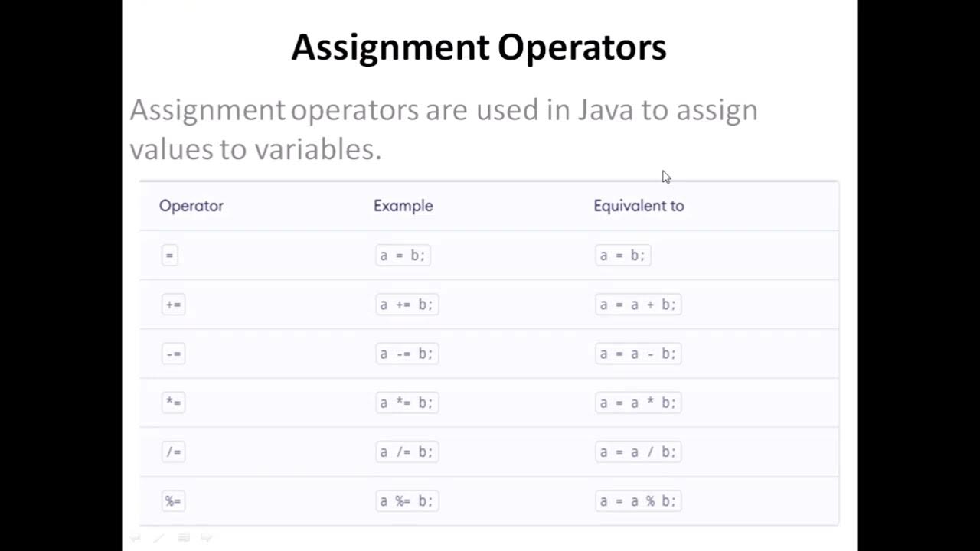Select the += operator cell
The width and height of the screenshot is (980, 551).
173,305
